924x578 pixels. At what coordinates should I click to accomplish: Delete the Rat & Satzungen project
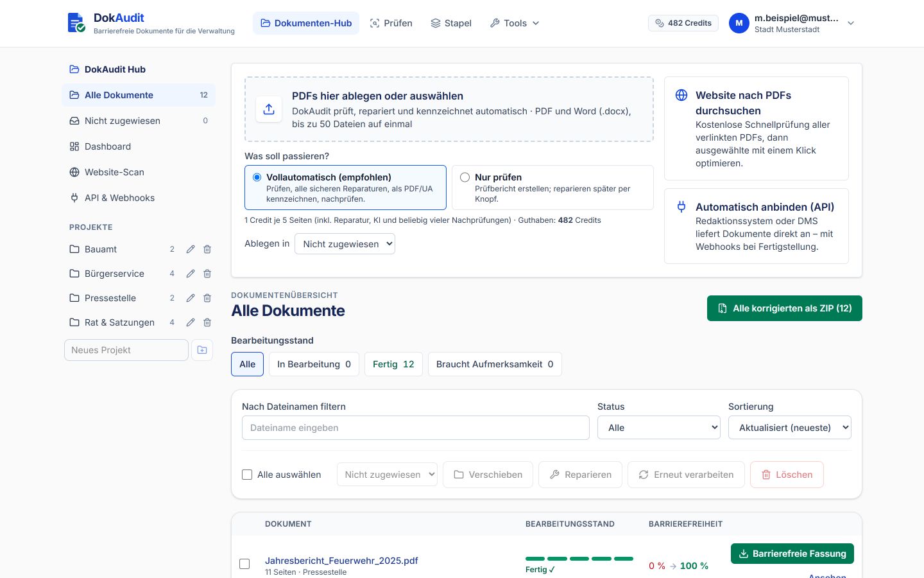tap(207, 322)
